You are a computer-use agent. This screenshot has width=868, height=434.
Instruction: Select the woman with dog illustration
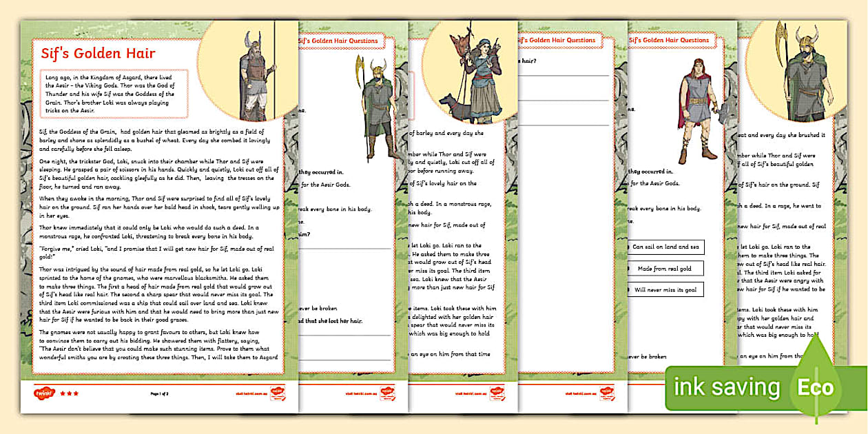pyautogui.click(x=469, y=77)
